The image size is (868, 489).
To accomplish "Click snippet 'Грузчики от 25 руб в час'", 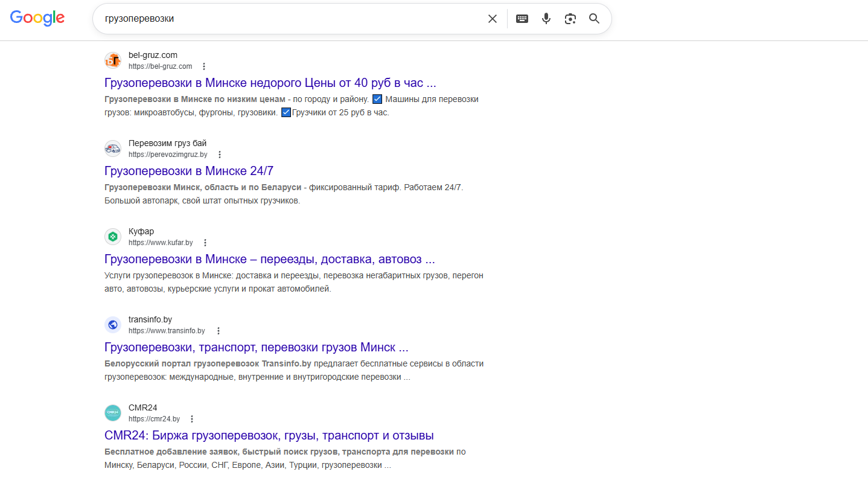I will 340,112.
